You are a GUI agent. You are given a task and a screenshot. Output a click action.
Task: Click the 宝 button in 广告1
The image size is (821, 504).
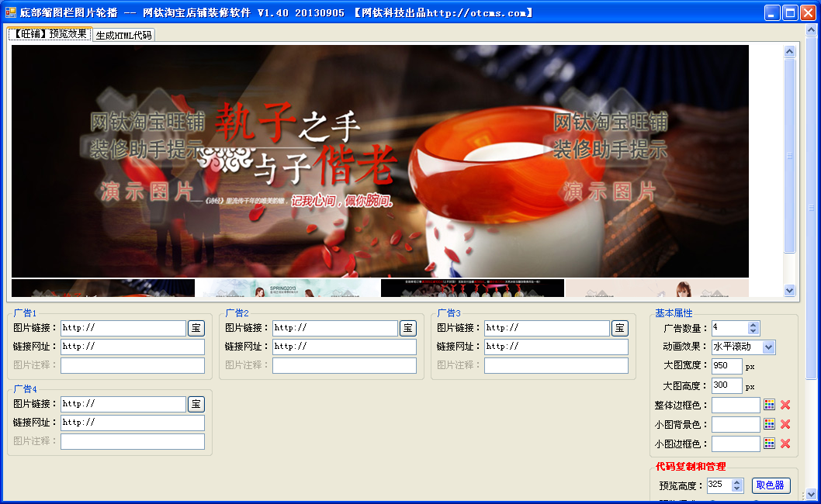tap(196, 328)
